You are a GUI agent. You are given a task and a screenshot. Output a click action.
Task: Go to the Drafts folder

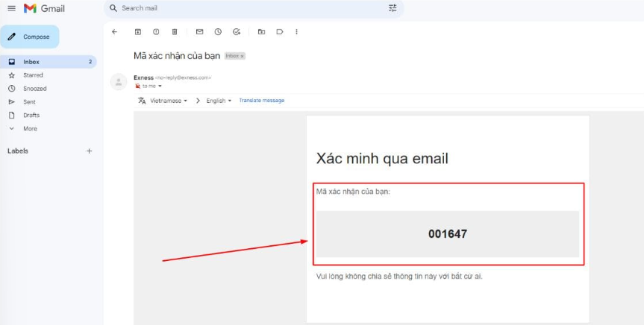point(31,116)
